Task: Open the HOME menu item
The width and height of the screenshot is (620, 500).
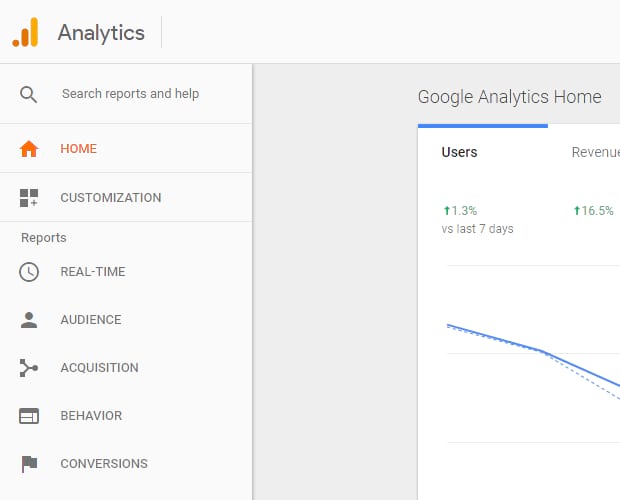Action: (x=126, y=149)
